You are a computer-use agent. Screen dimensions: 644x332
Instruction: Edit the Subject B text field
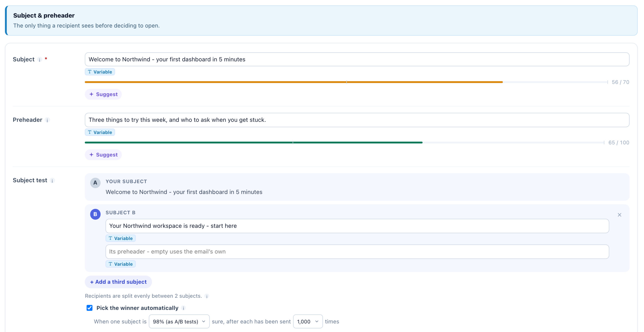357,226
